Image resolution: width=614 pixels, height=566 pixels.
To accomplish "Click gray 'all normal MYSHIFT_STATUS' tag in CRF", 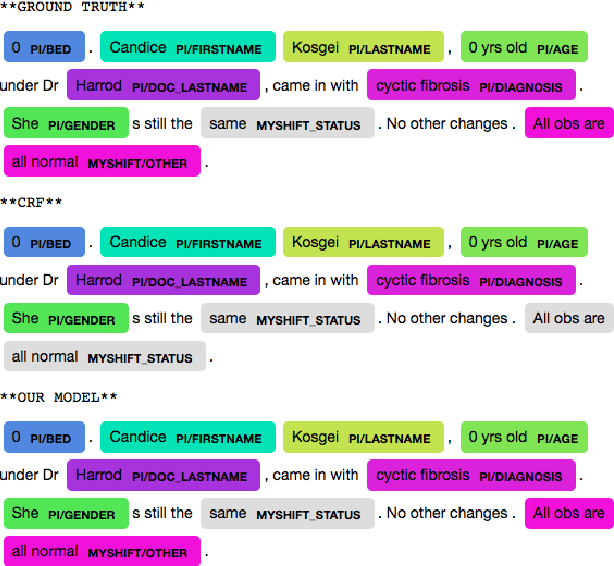I will pos(103,357).
